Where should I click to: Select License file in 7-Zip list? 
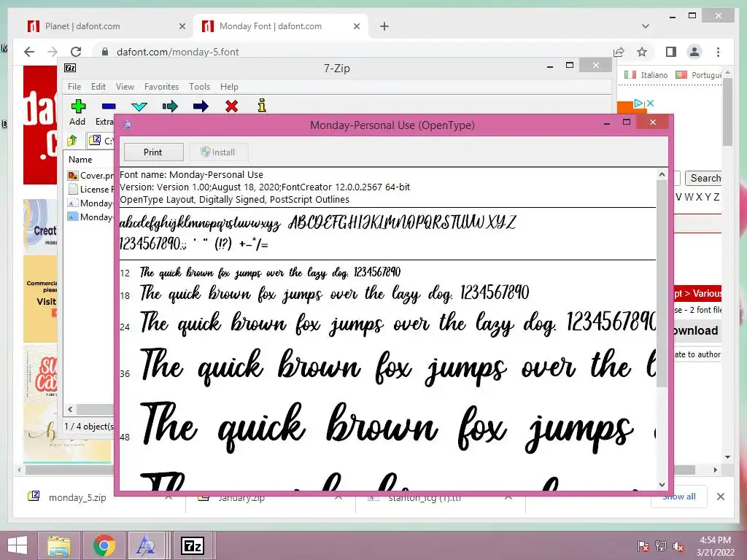pyautogui.click(x=90, y=189)
